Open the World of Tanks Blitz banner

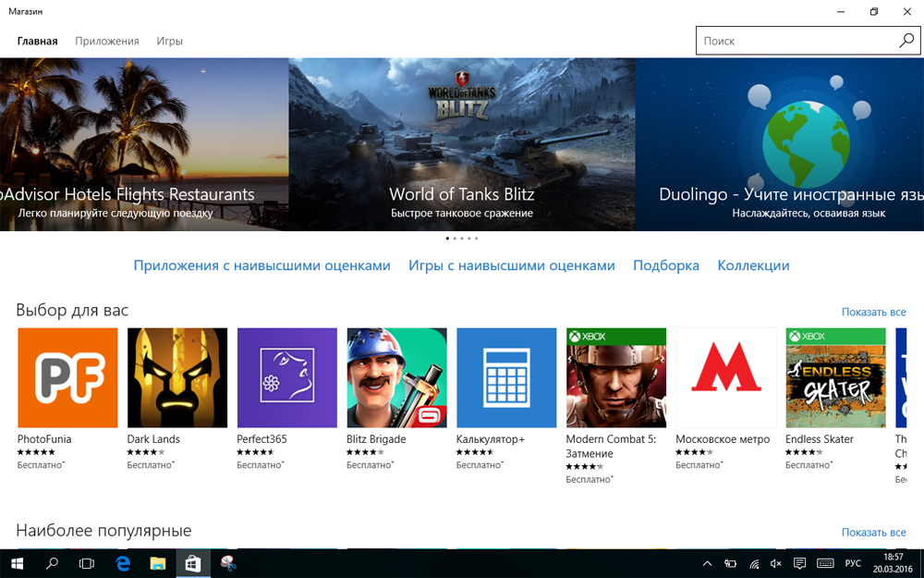462,144
